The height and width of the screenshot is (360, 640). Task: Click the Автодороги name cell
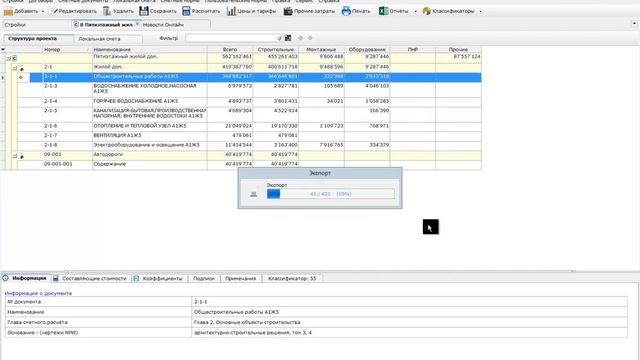[150, 155]
